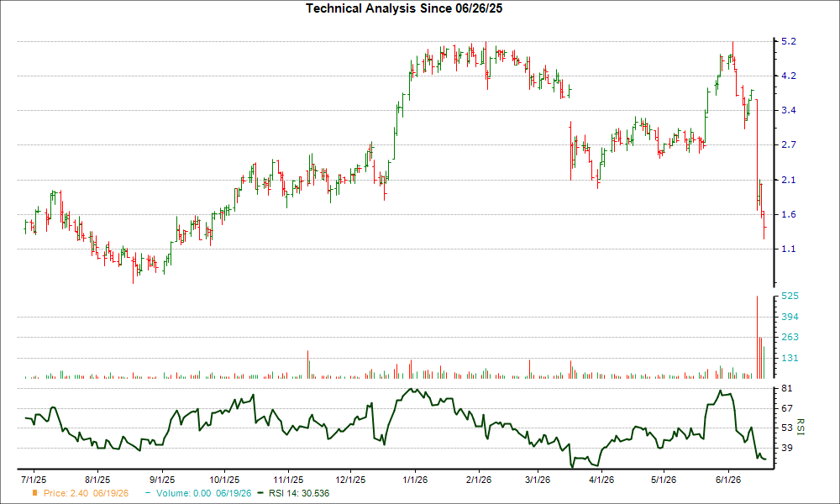
Task: Click the 131 volume axis label
Action: click(x=790, y=358)
